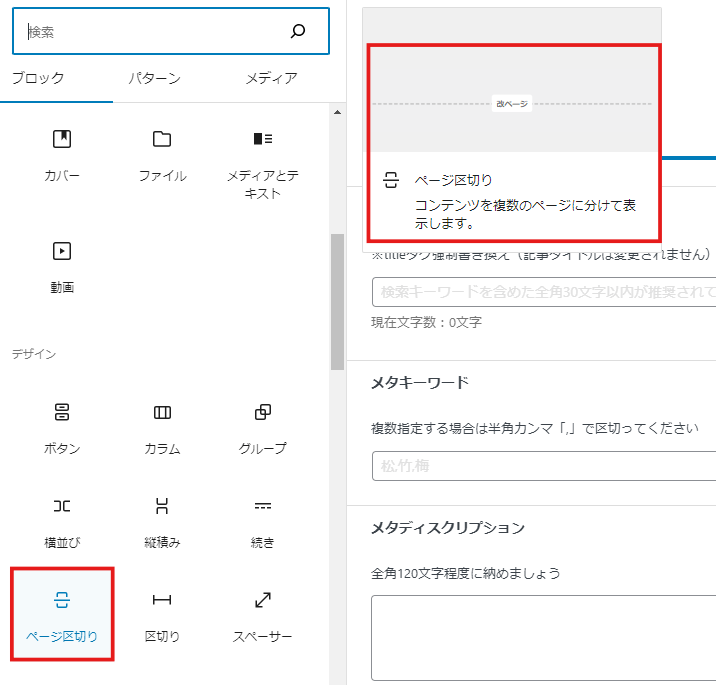
Task: Click the magnifier search icon
Action: click(x=297, y=32)
